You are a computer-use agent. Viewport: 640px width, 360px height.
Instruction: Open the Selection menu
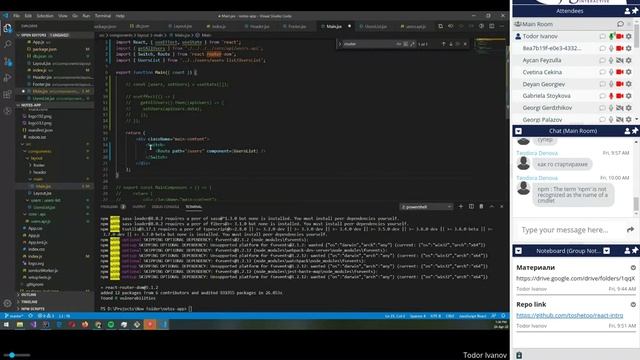(45, 16)
